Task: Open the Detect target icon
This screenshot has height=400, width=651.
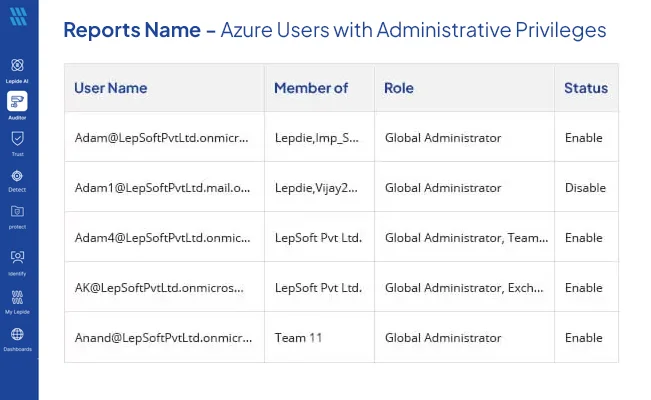Action: click(x=17, y=176)
